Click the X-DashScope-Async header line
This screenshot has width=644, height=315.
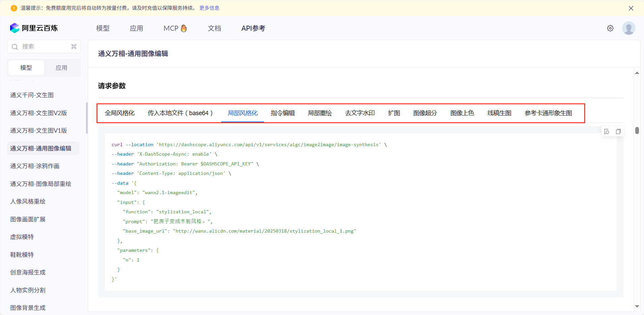(x=165, y=154)
